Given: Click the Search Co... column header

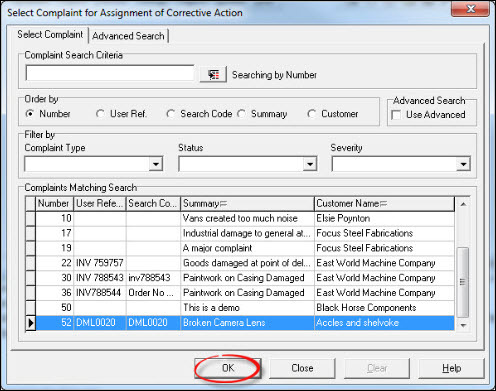Looking at the screenshot, I should point(153,203).
